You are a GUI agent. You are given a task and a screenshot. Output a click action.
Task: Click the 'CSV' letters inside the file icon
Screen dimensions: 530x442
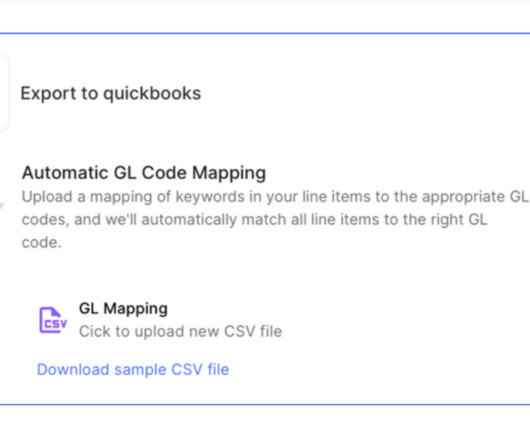coord(55,324)
